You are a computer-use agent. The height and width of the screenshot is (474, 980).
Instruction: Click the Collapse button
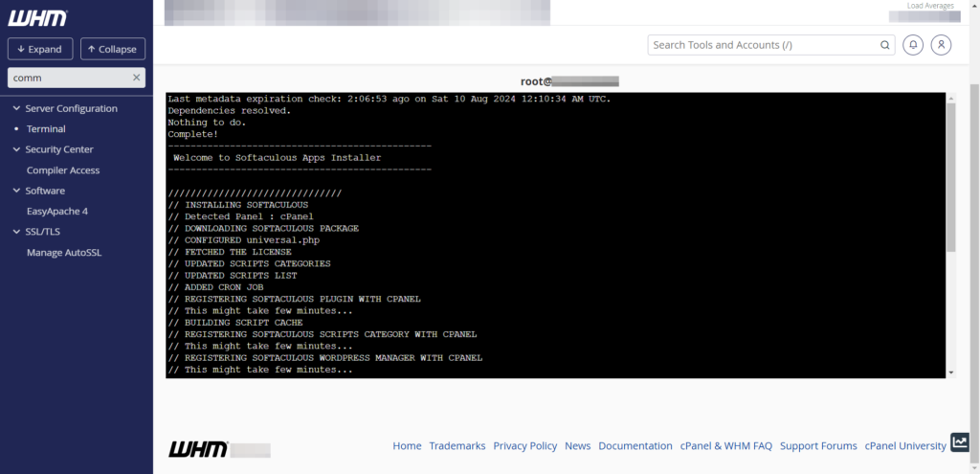tap(113, 49)
